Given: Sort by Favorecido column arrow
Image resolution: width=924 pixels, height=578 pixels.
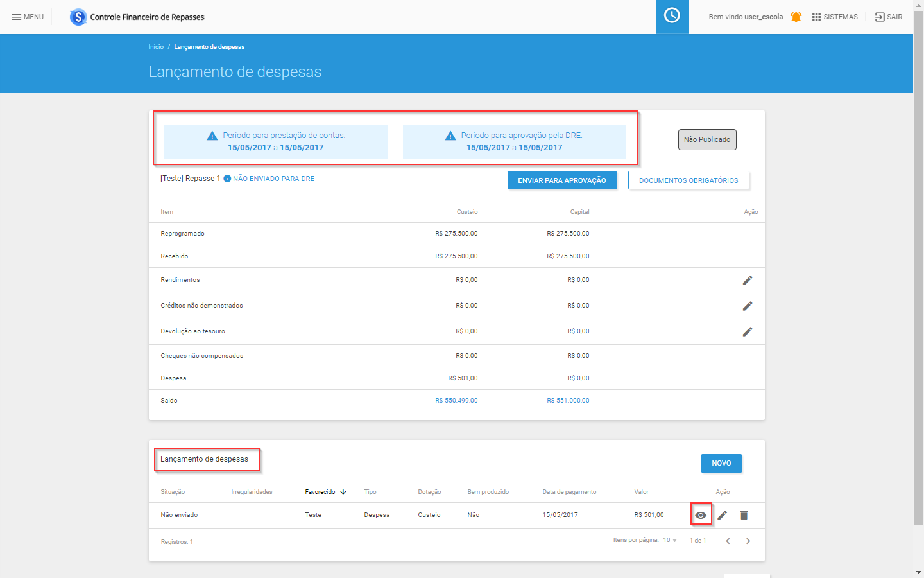Looking at the screenshot, I should [343, 492].
